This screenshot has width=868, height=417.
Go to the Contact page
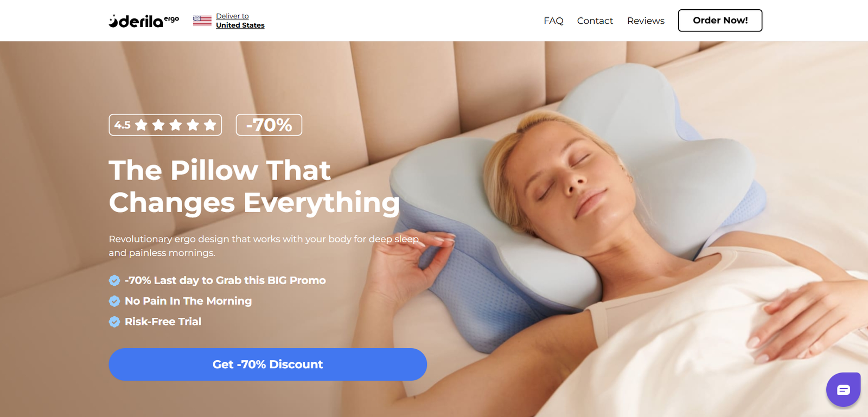coord(595,21)
